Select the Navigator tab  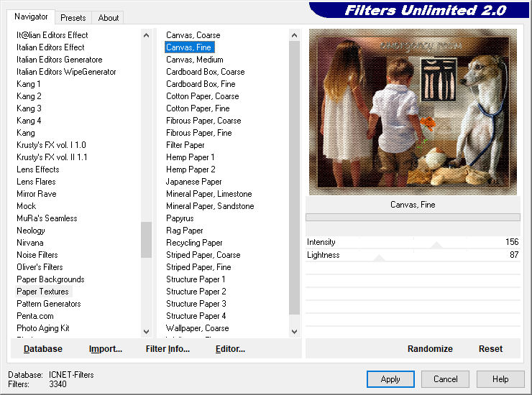pyautogui.click(x=31, y=17)
